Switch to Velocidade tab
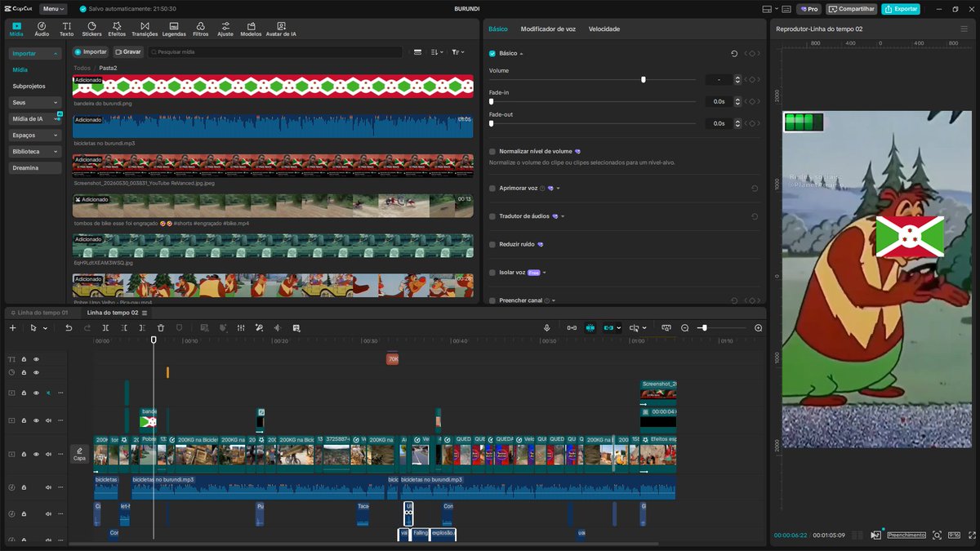The height and width of the screenshot is (551, 980). point(604,29)
